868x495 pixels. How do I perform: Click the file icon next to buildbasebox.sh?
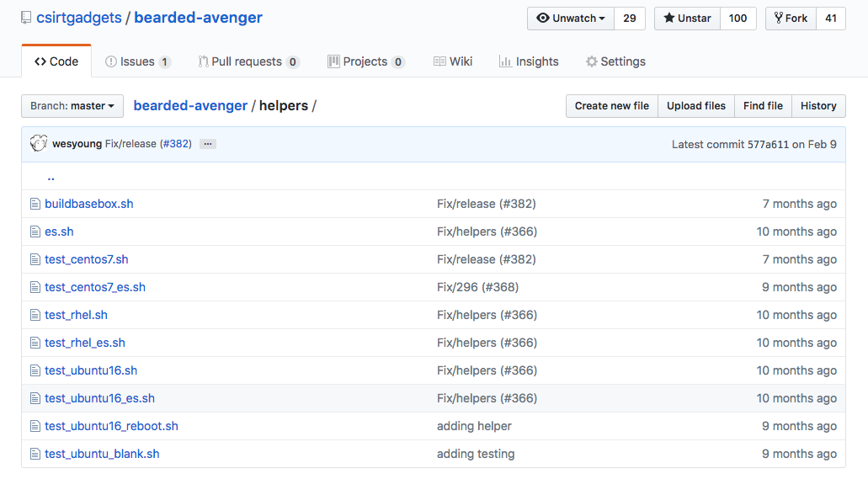(x=35, y=205)
